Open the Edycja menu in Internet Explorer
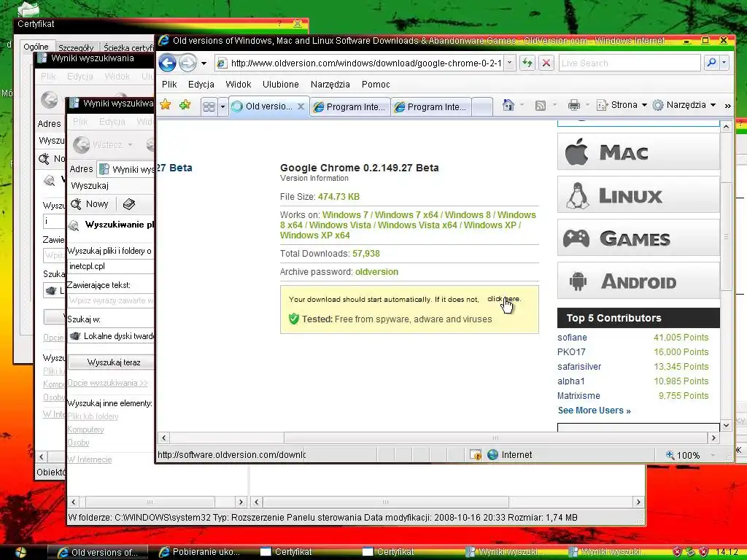This screenshot has width=747, height=560. coord(201,85)
